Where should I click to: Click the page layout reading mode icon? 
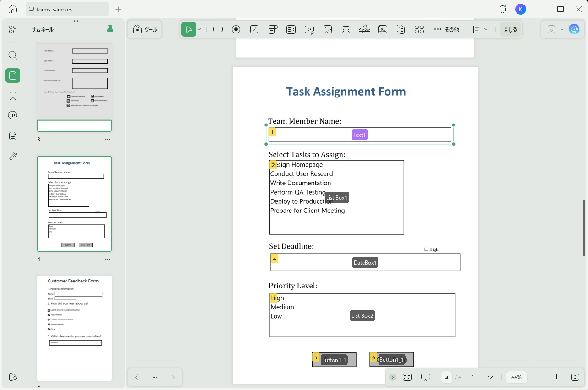(x=407, y=377)
